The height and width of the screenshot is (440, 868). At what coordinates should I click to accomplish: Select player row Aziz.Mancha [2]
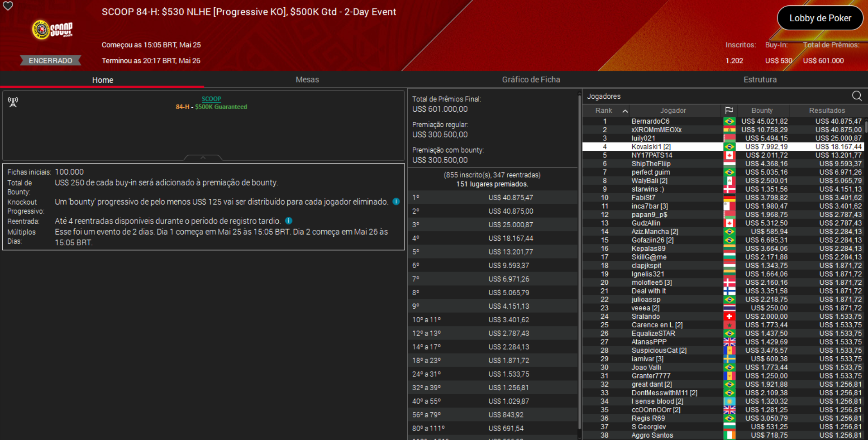[x=723, y=232]
